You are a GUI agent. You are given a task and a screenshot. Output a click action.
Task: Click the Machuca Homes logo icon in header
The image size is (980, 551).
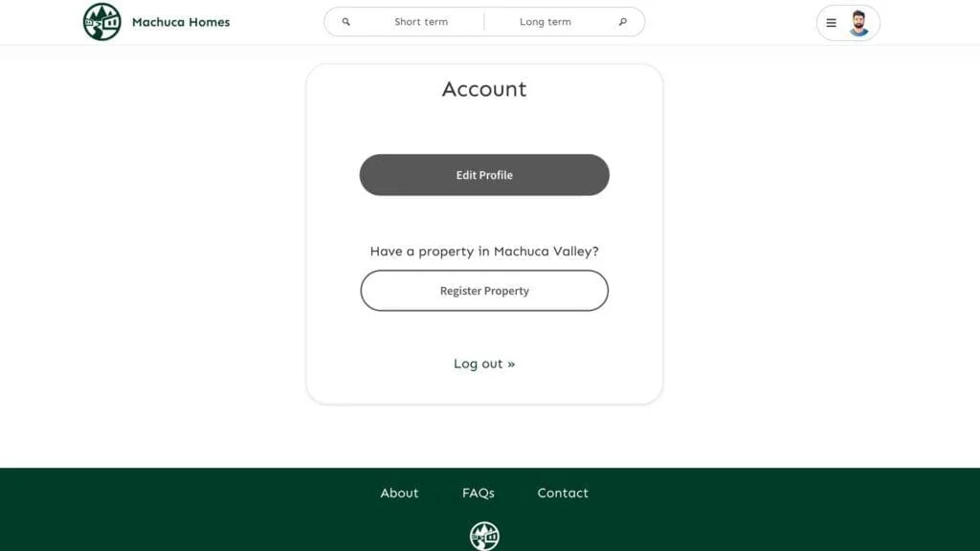pos(101,22)
